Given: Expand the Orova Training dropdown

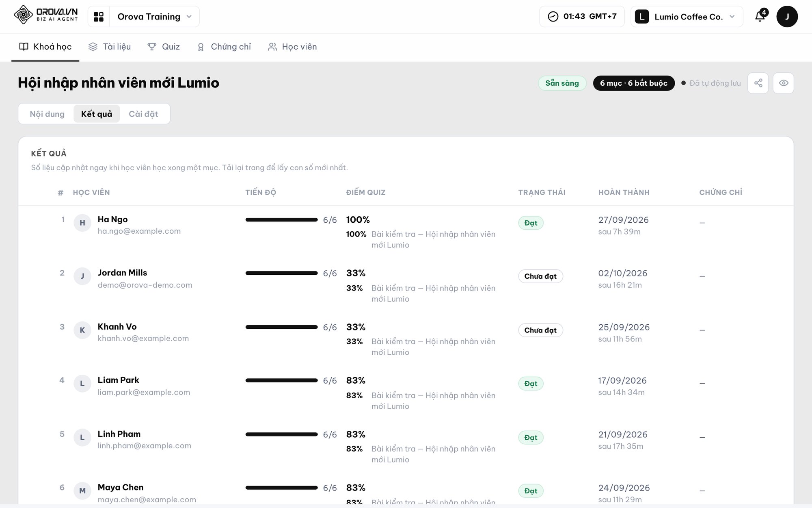Looking at the screenshot, I should 154,17.
